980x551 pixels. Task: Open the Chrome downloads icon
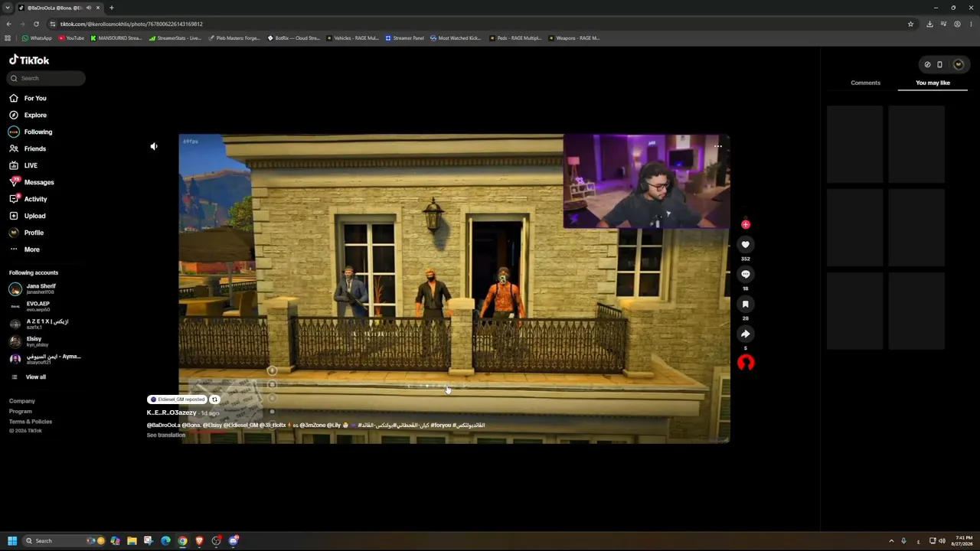coord(929,24)
